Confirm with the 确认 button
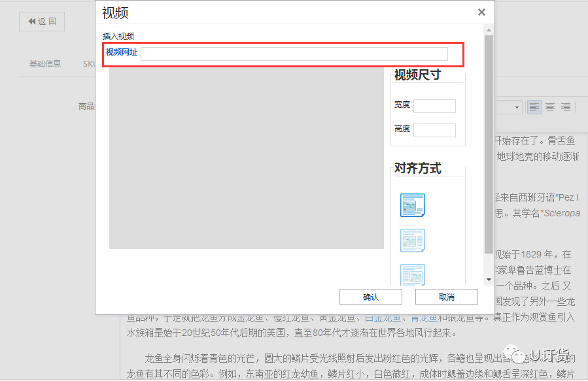 370,297
